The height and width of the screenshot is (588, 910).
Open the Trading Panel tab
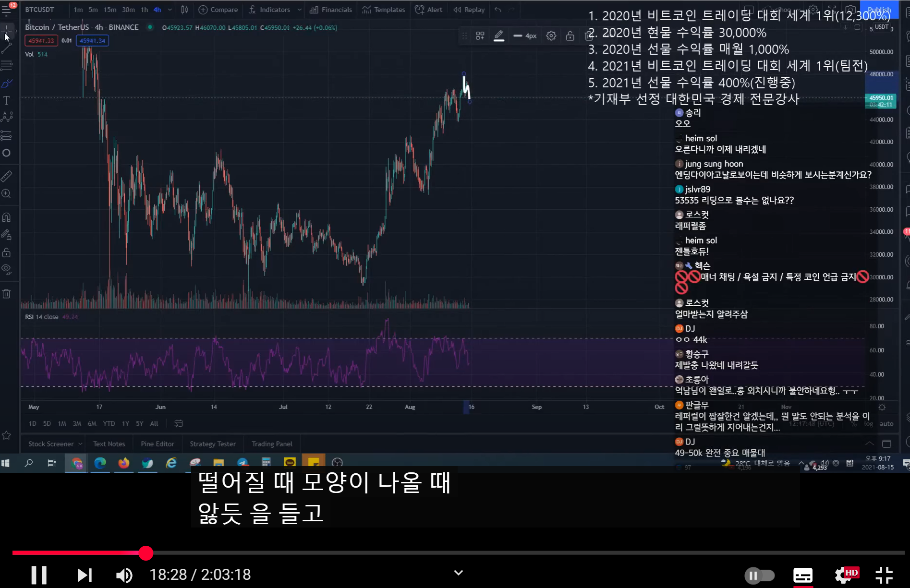[272, 444]
